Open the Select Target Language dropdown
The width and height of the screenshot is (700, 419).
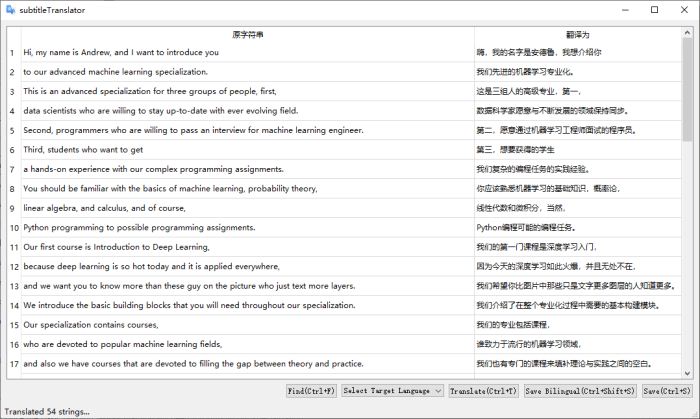(392, 391)
